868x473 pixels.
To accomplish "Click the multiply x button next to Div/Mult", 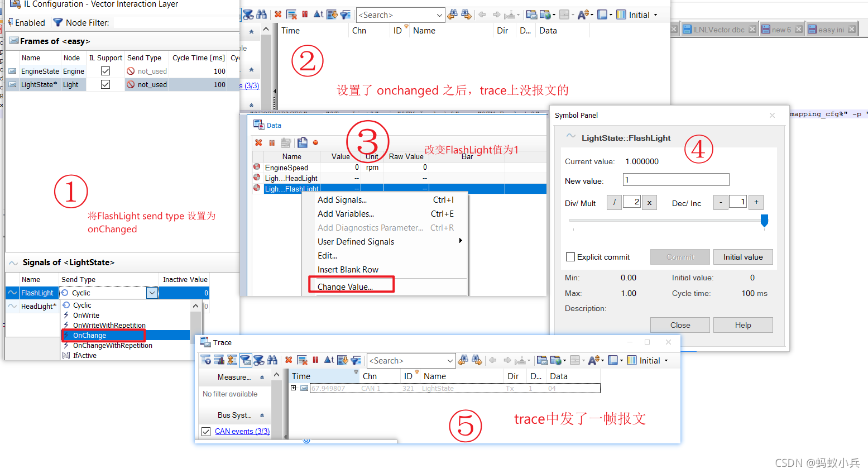I will point(649,203).
